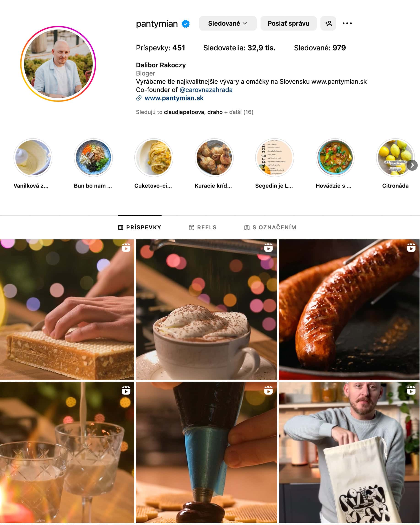This screenshot has width=420, height=525.
Task: Open the Sledovatelia 32,9 tis. followers list
Action: click(x=239, y=48)
